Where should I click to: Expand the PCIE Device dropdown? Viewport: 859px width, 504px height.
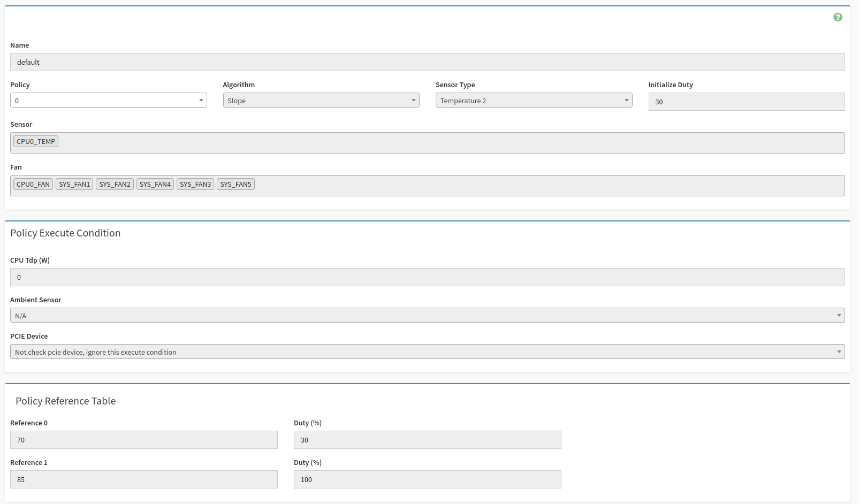point(427,352)
